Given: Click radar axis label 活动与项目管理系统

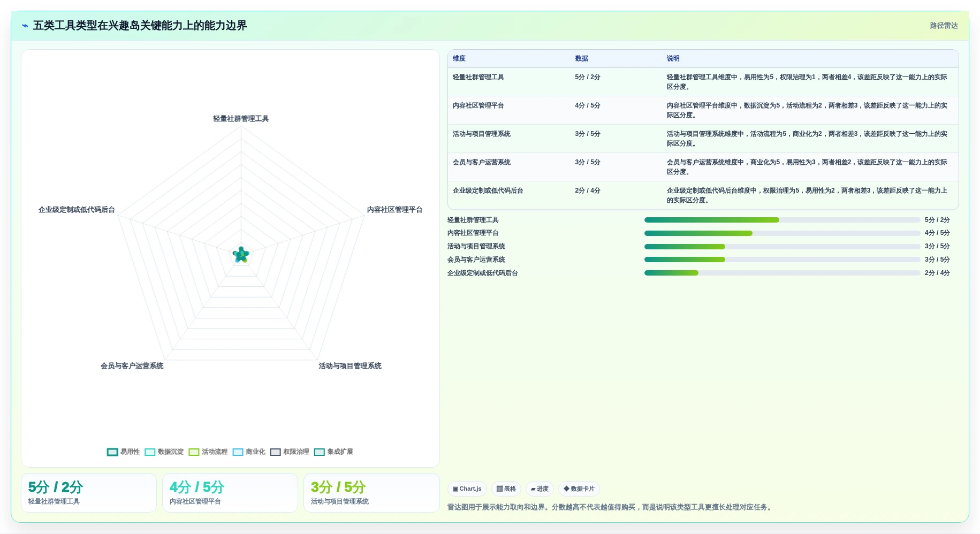Looking at the screenshot, I should point(350,366).
